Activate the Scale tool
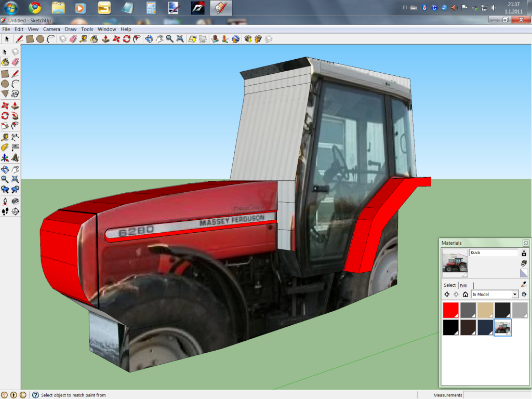This screenshot has width=532, height=399. click(5, 126)
